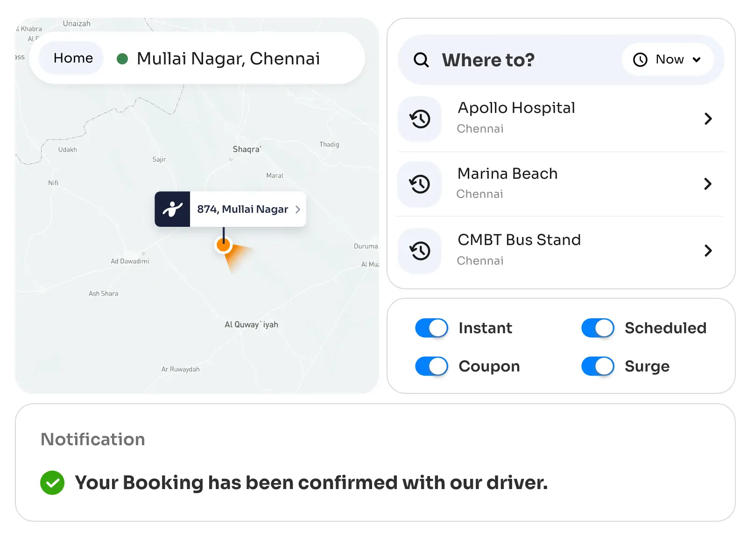Switch to the Home tab
This screenshot has height=560, width=747.
point(73,58)
